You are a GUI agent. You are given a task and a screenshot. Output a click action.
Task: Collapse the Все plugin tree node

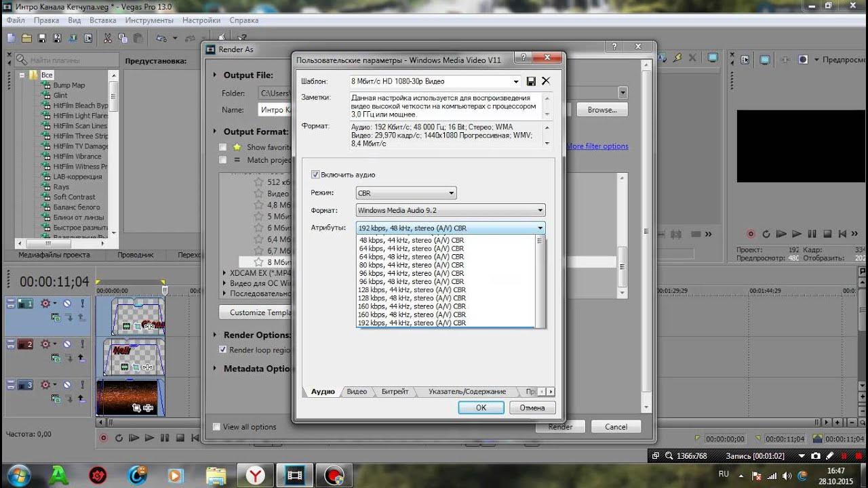[x=22, y=75]
